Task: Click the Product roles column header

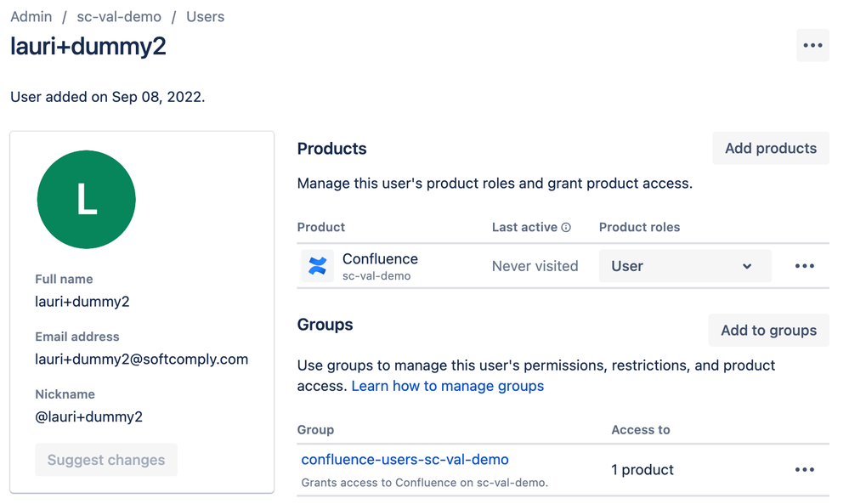Action: [639, 228]
